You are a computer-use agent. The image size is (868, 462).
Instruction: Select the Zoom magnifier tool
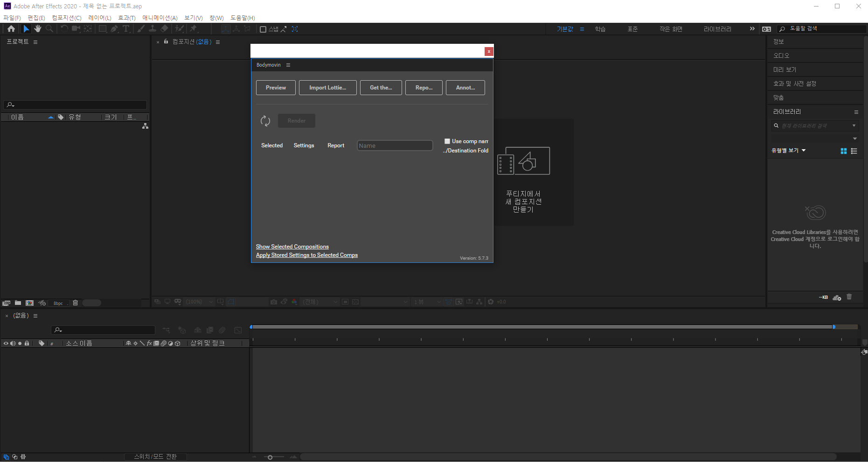(49, 29)
